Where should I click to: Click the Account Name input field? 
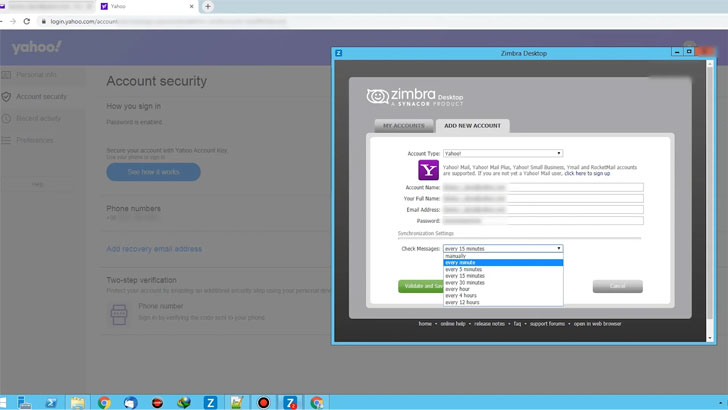[x=543, y=188]
